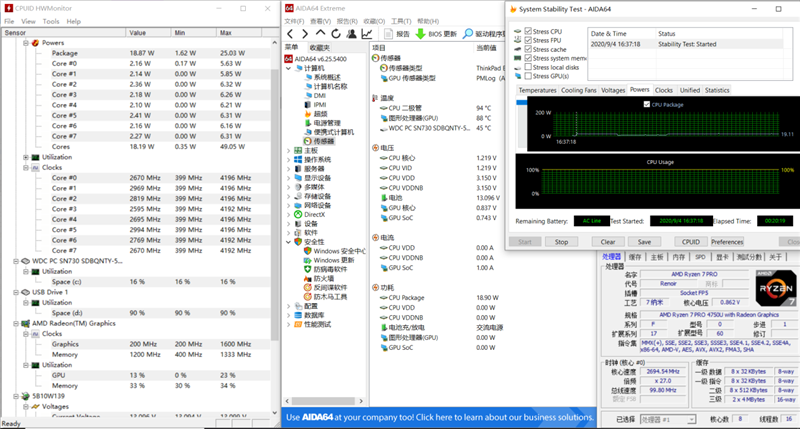800x429 pixels.
Task: Toggle the Stress CPU checkbox
Action: coord(528,31)
